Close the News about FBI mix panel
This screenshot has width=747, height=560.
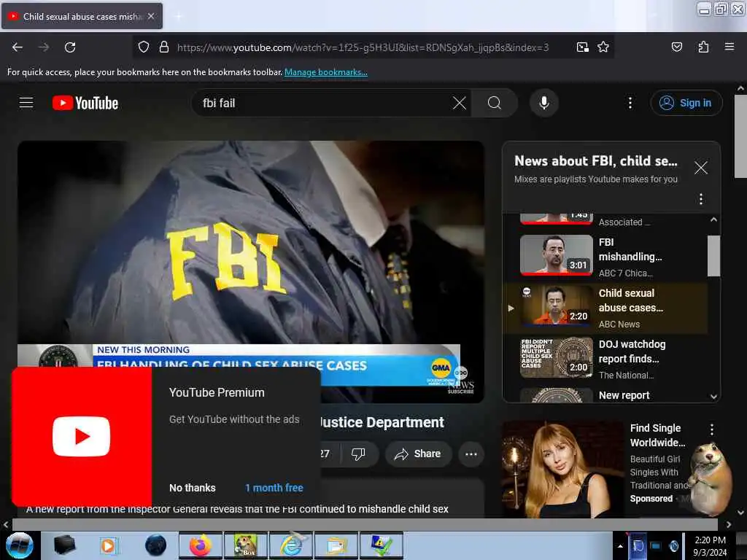tap(700, 168)
